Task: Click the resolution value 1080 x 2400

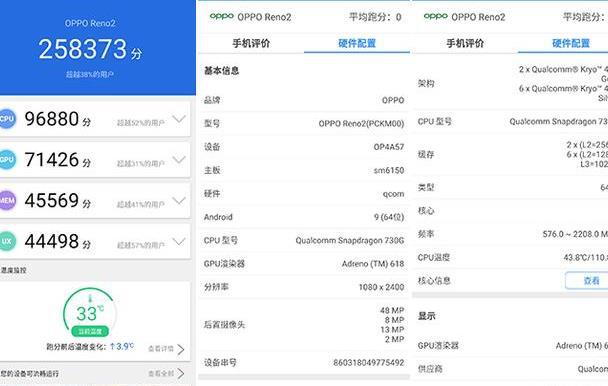Action: [x=381, y=287]
